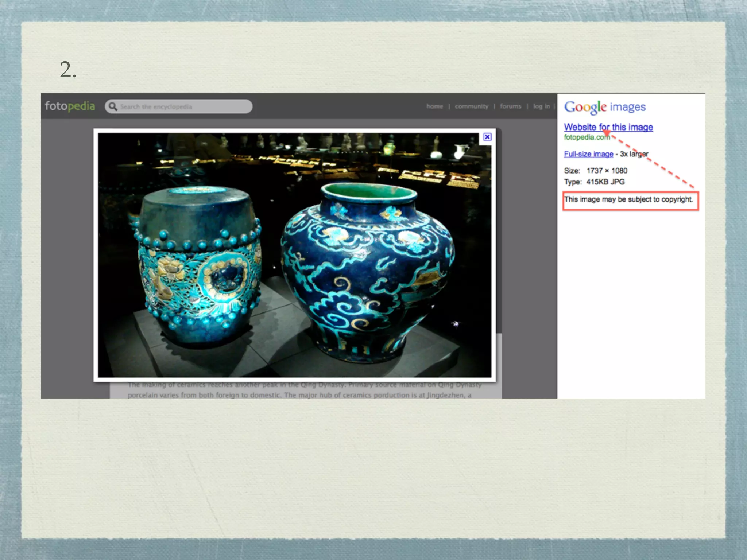Close the photo lightbox with X
Screen dimensions: 747x560
click(x=487, y=137)
